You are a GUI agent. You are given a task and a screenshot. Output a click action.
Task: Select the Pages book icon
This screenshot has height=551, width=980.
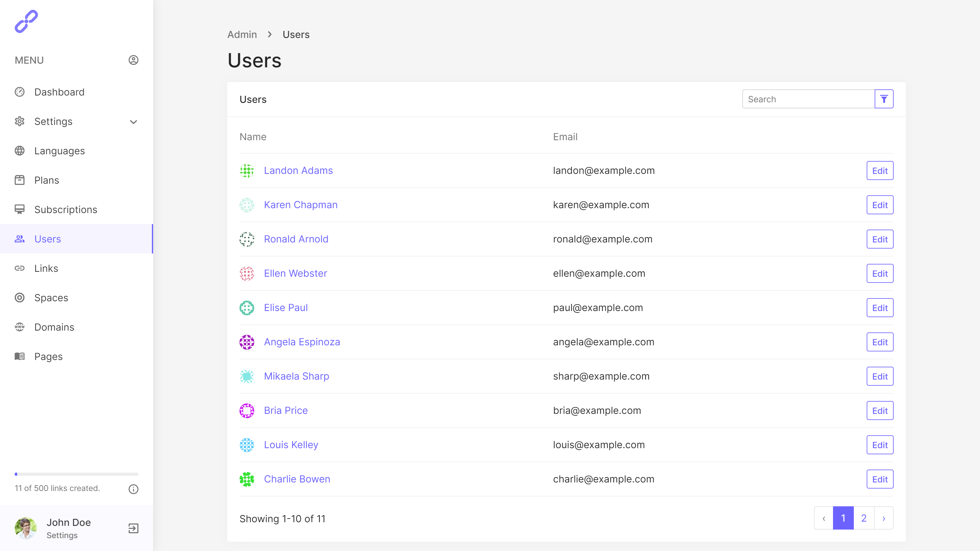(x=20, y=356)
